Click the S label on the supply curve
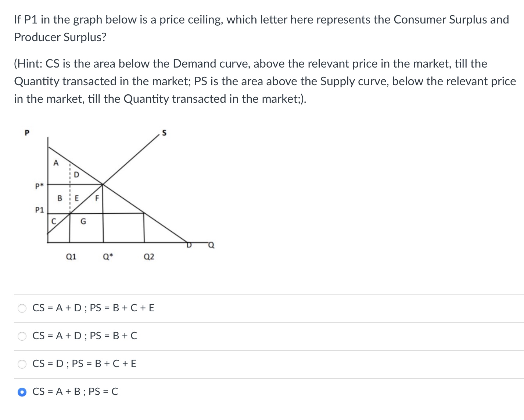Screen dimensions: 524x420 tap(164, 133)
